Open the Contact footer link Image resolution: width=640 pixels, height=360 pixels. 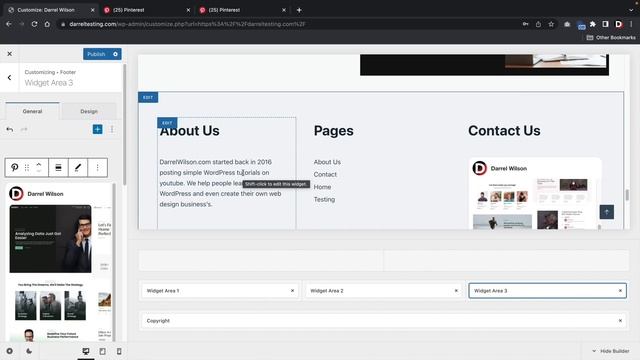(x=325, y=174)
